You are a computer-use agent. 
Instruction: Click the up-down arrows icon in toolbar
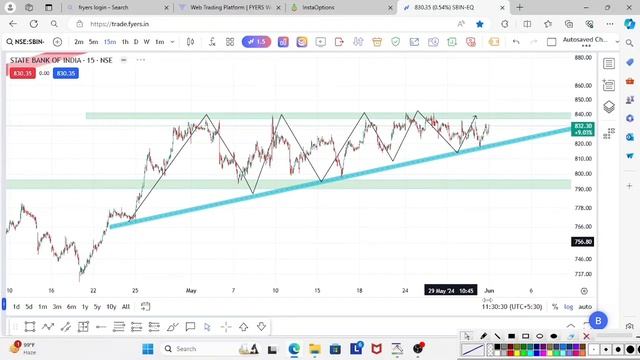pos(358,42)
